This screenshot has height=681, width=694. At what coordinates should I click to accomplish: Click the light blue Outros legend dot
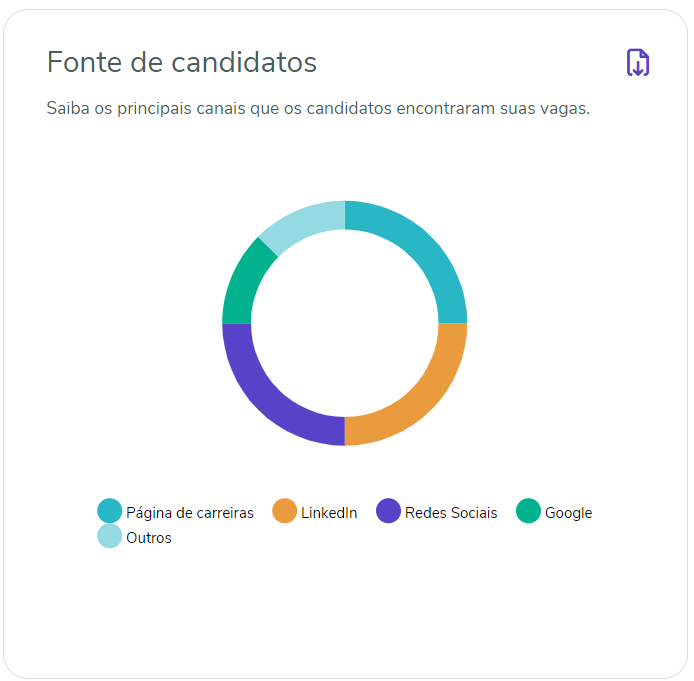click(x=110, y=537)
